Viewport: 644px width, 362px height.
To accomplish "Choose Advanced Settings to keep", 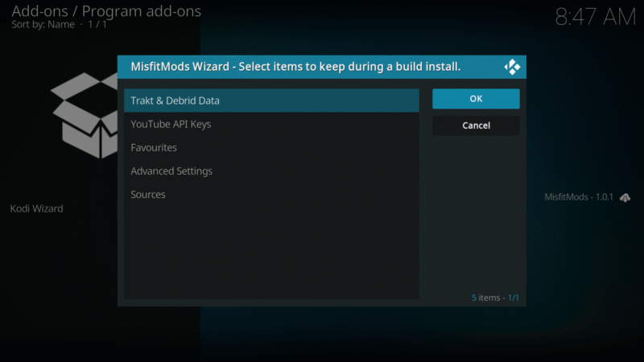I will (271, 171).
